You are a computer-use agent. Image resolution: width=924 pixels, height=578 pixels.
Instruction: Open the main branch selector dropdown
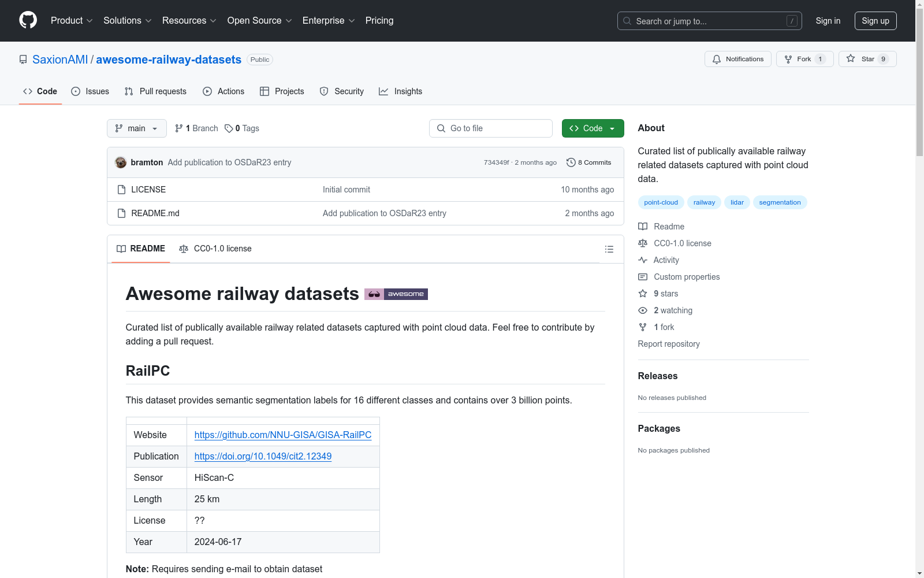(x=137, y=128)
